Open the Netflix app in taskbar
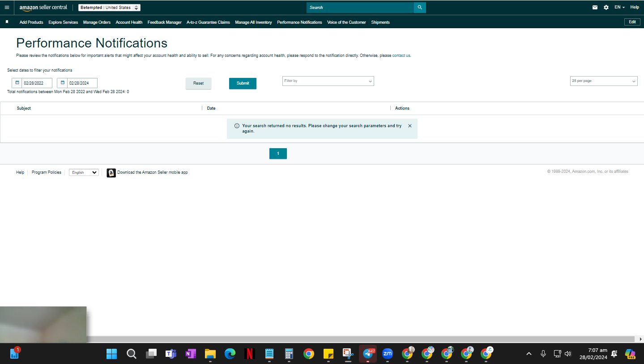The height and width of the screenshot is (364, 644). [x=250, y=354]
